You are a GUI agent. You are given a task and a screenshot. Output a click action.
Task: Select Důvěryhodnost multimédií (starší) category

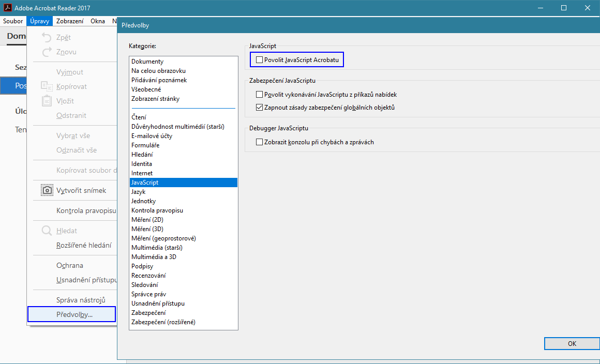tap(183, 127)
